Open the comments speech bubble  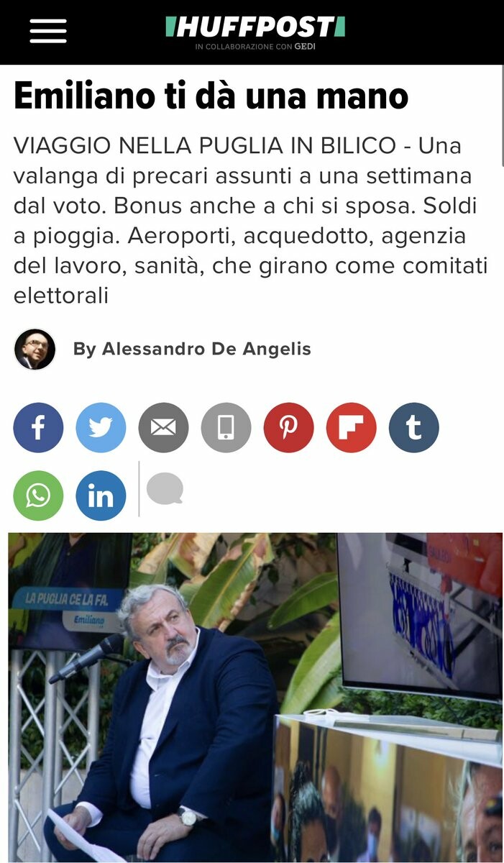pyautogui.click(x=165, y=491)
